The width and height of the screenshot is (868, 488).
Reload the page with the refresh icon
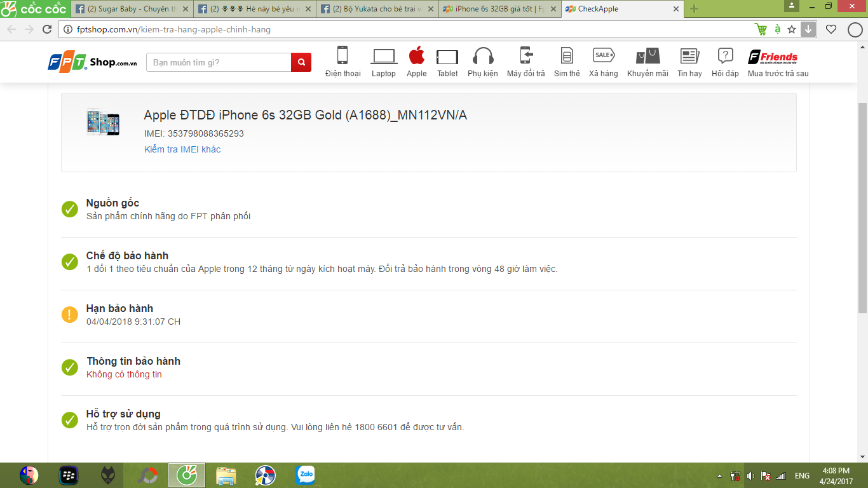[47, 29]
